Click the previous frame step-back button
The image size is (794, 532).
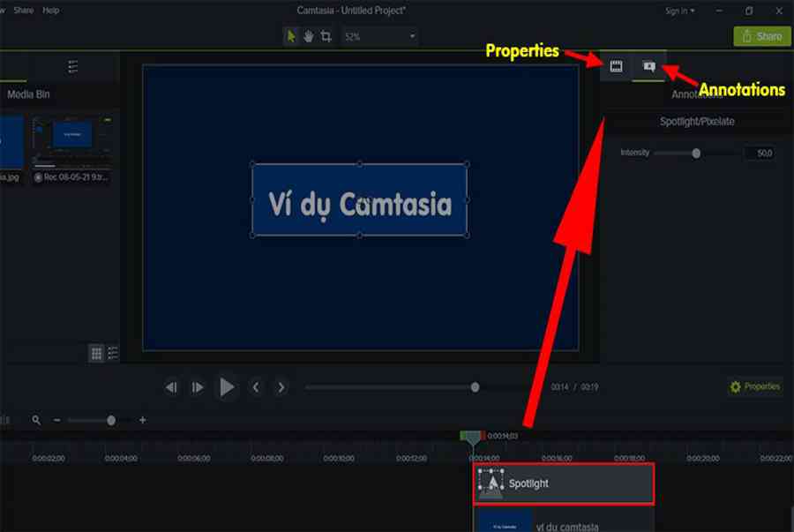pos(171,387)
